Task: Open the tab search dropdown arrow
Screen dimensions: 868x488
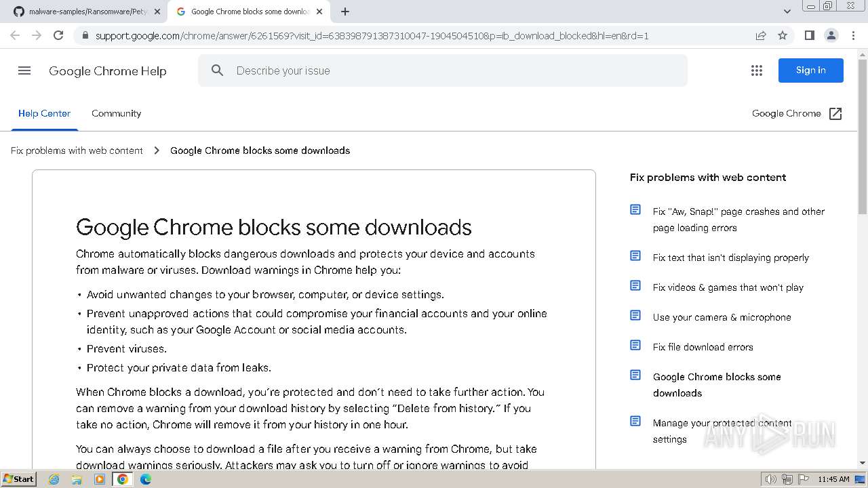Action: [x=787, y=12]
